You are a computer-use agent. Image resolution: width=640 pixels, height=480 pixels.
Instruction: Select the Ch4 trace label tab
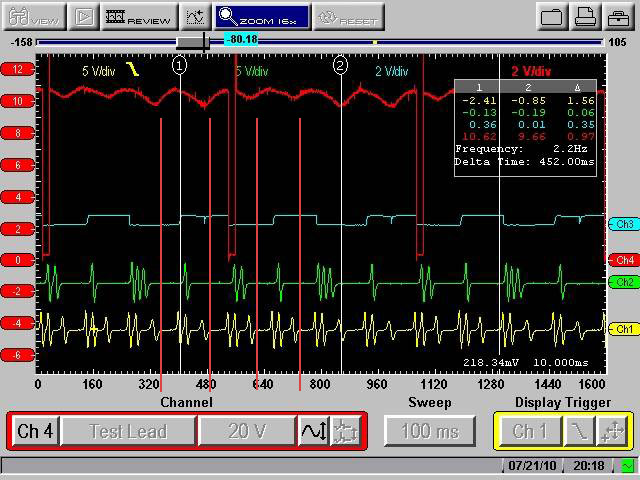coord(624,260)
